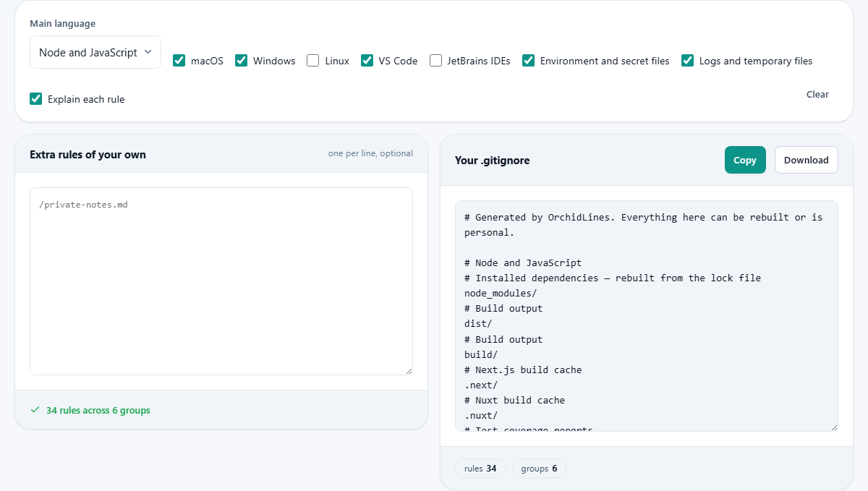868x491 pixels.
Task: Click the 'one per line, optional' hint
Action: (x=370, y=153)
